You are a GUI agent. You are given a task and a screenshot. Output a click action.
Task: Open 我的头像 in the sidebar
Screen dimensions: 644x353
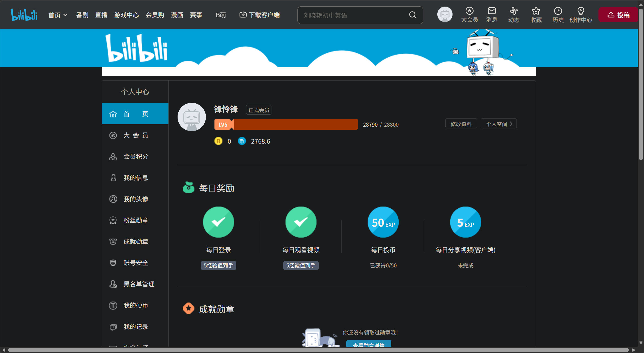pos(135,199)
